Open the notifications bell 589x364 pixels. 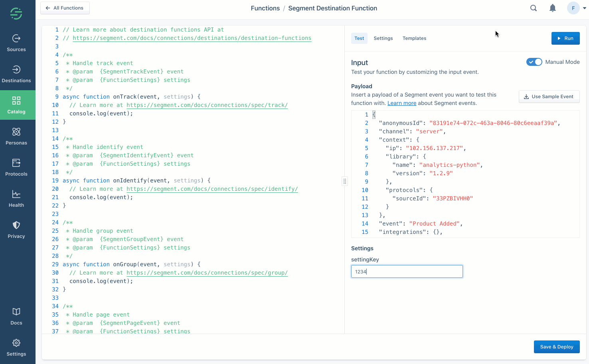(552, 8)
